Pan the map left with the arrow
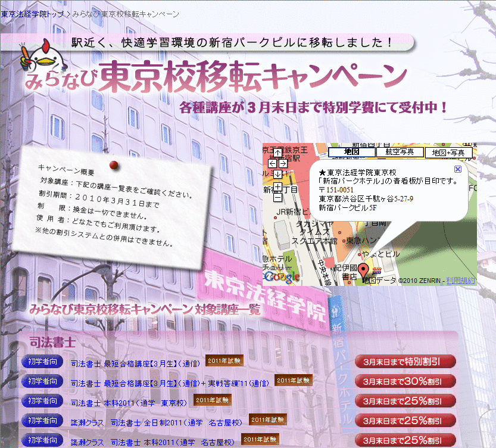 [272, 164]
